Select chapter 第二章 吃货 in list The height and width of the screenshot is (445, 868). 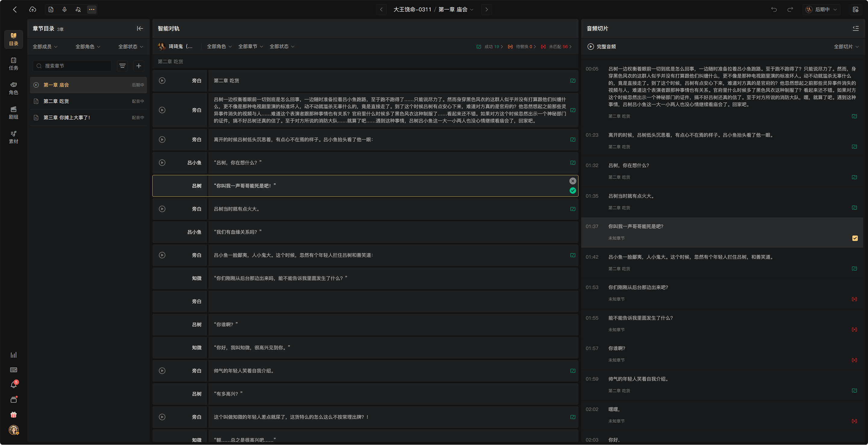89,102
